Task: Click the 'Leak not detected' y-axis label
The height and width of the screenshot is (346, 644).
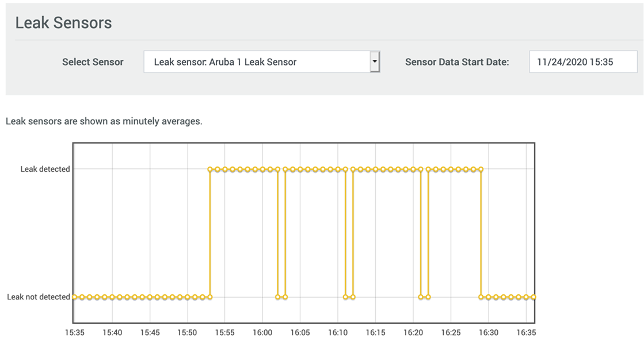Action: (39, 297)
